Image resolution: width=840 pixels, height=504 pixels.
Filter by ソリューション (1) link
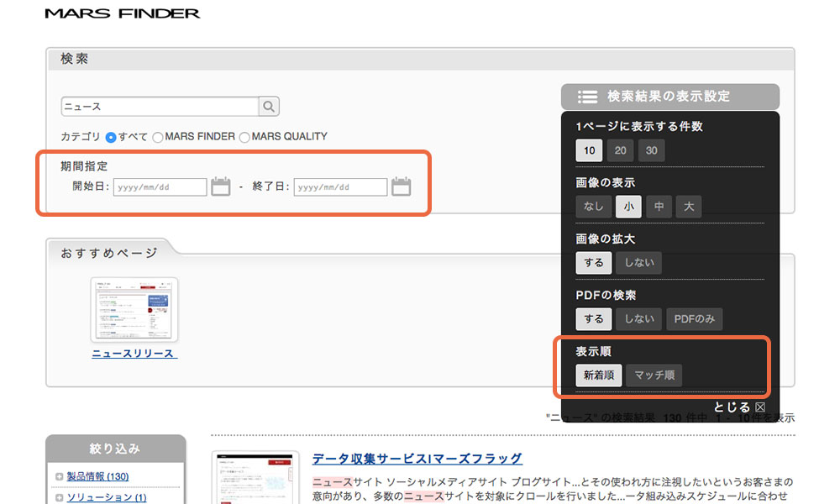tap(107, 497)
